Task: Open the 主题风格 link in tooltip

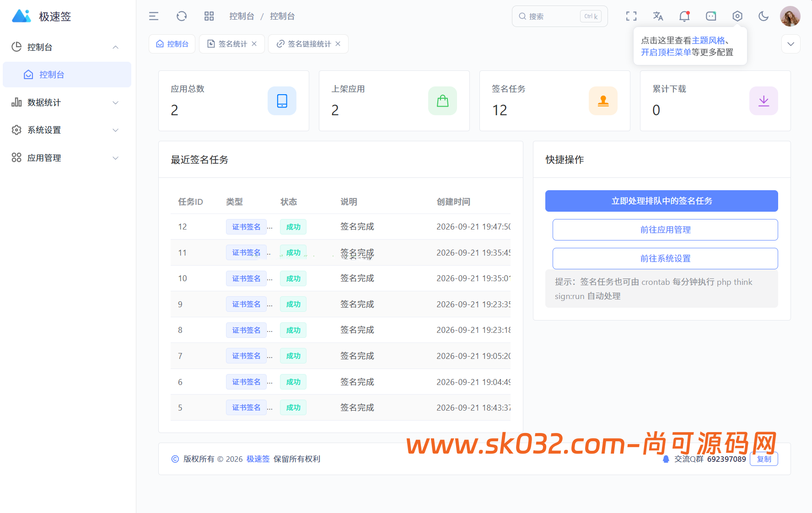Action: coord(708,40)
